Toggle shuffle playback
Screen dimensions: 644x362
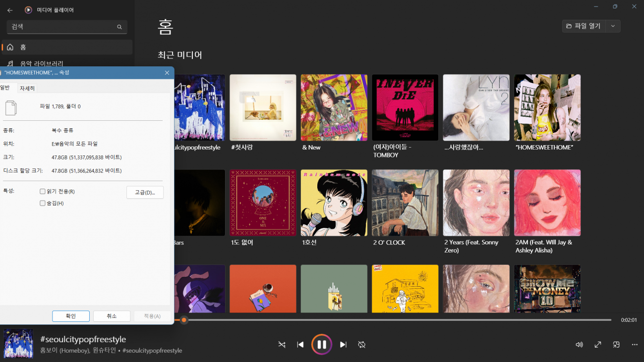point(282,345)
